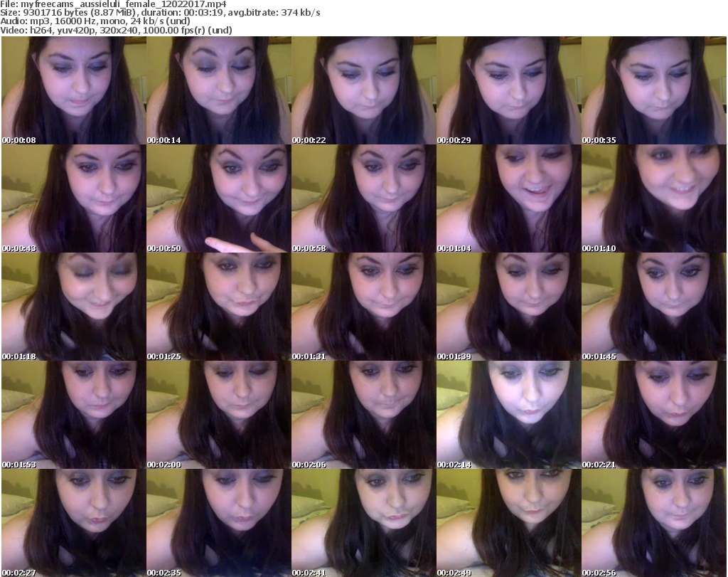Select the frame stamped 00:00:58
Screen dimensions: 728x577
pos(363,198)
